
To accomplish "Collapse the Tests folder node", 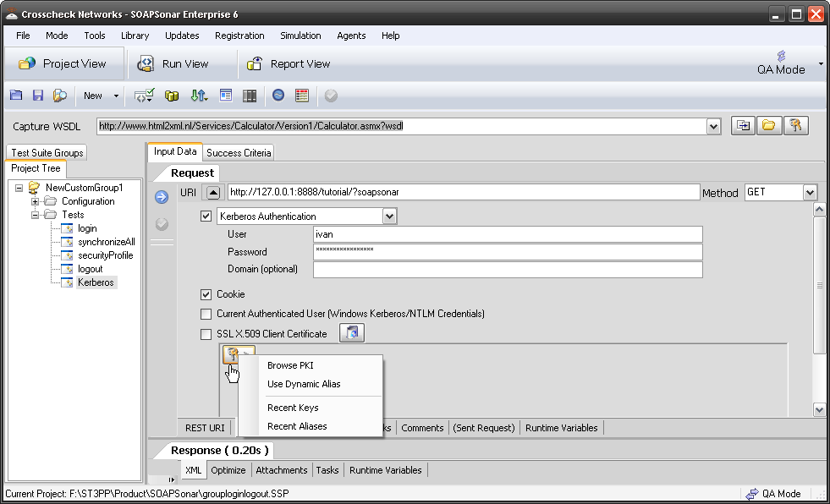I will click(x=35, y=215).
